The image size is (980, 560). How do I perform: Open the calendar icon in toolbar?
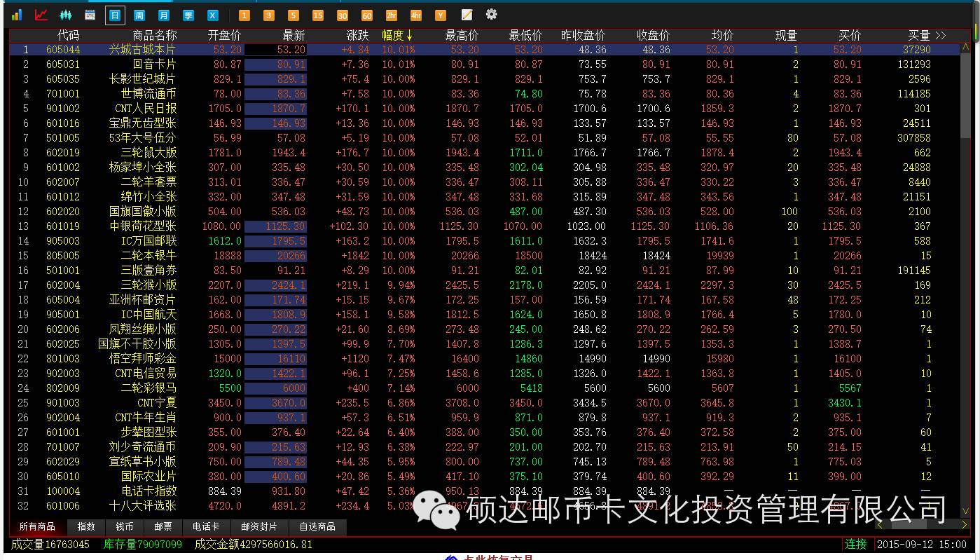tap(90, 15)
